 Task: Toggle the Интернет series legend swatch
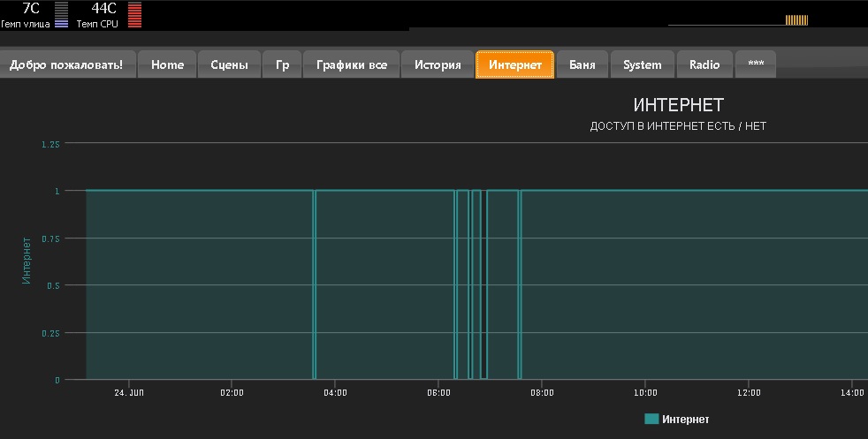651,420
